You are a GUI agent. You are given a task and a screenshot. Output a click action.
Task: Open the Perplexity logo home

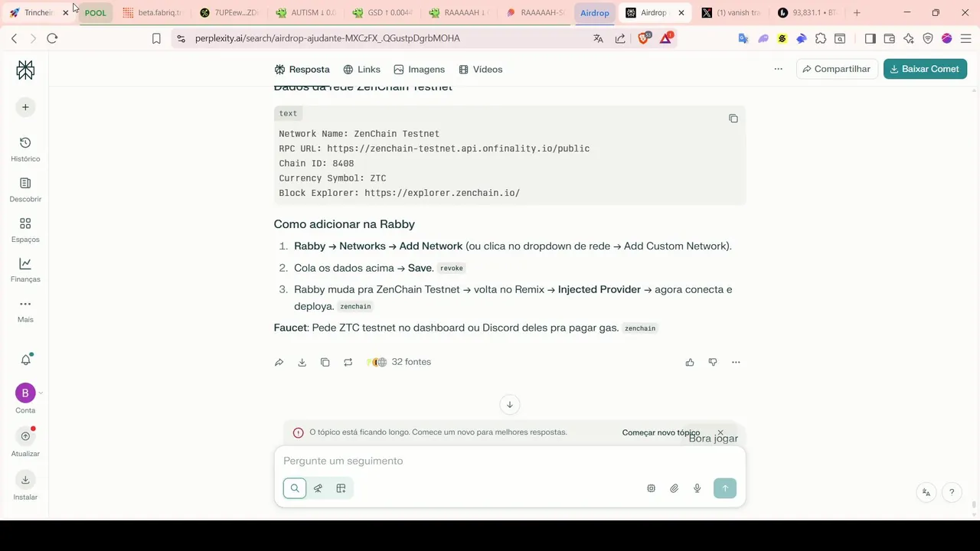click(25, 70)
